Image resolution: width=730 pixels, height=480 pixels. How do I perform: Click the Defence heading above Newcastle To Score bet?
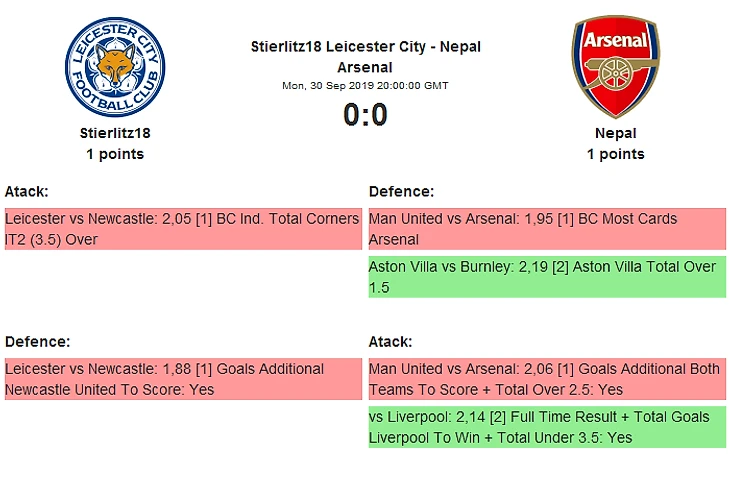tap(37, 341)
